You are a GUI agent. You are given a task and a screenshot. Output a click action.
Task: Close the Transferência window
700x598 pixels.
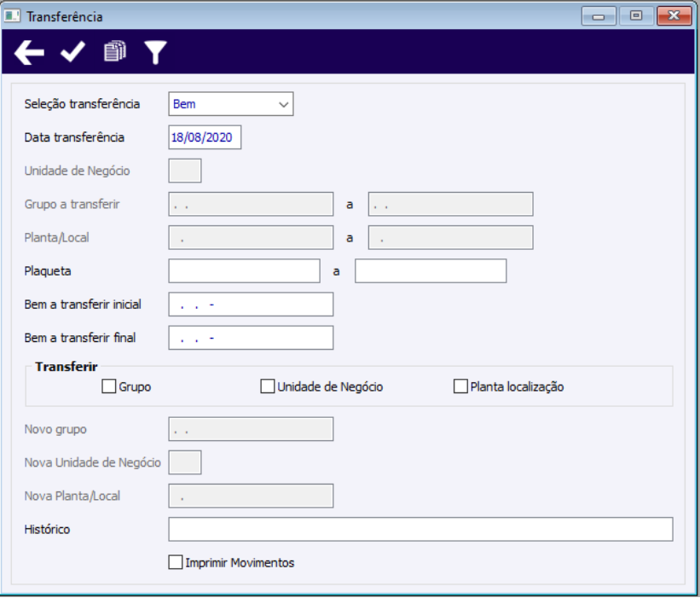[674, 16]
